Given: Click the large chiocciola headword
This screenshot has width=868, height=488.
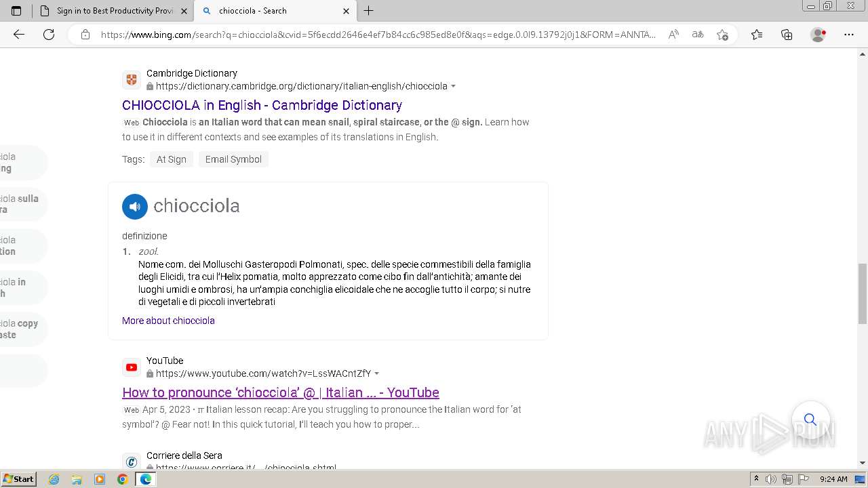Looking at the screenshot, I should (x=197, y=206).
